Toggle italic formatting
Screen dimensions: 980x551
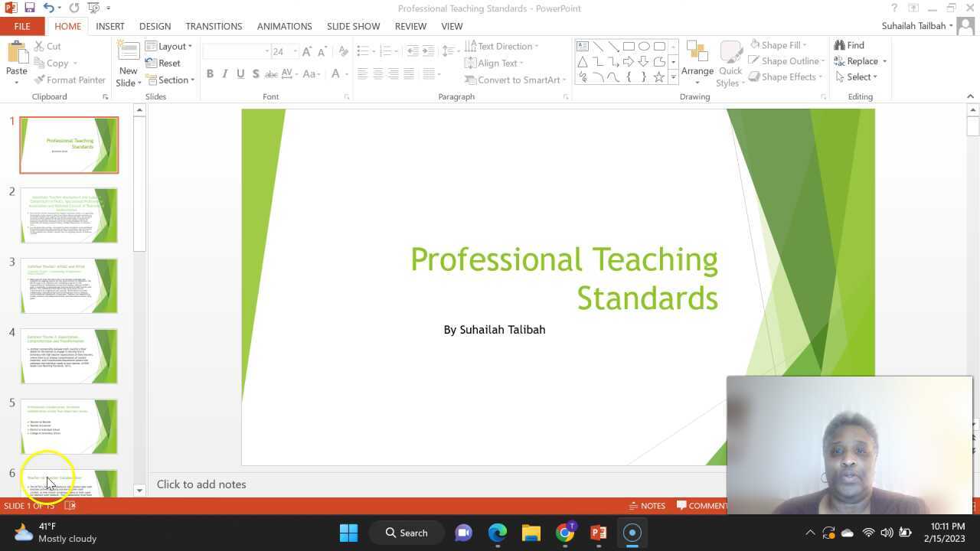(224, 74)
